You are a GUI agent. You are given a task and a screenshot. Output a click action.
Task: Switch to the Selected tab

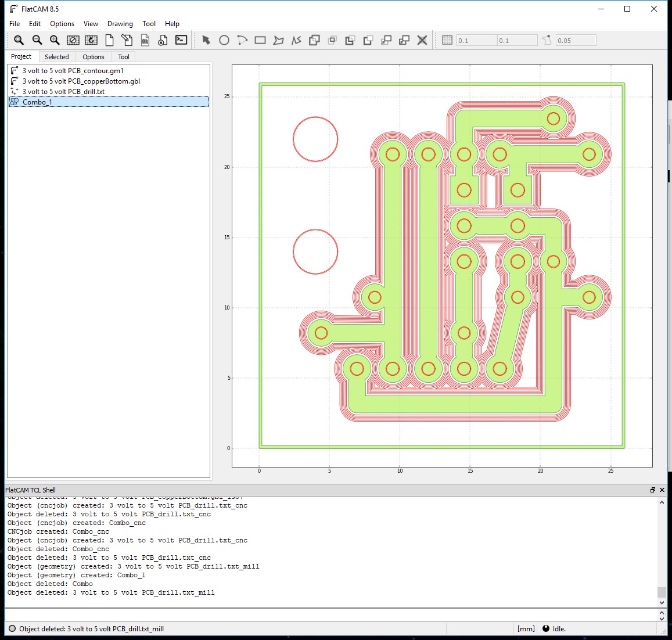(56, 56)
